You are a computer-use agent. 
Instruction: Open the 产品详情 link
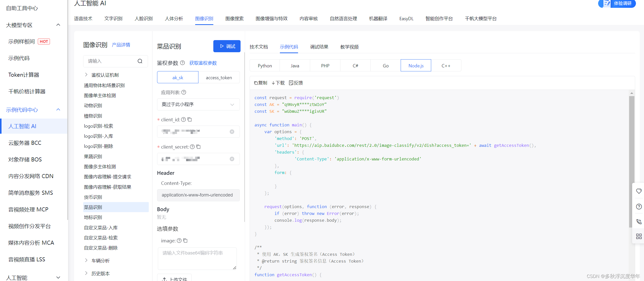point(121,45)
